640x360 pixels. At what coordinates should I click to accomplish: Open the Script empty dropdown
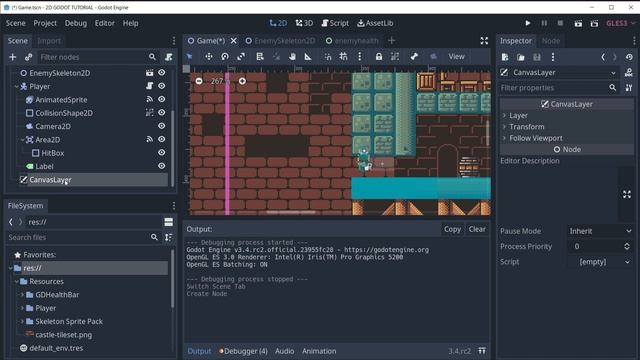coord(600,262)
